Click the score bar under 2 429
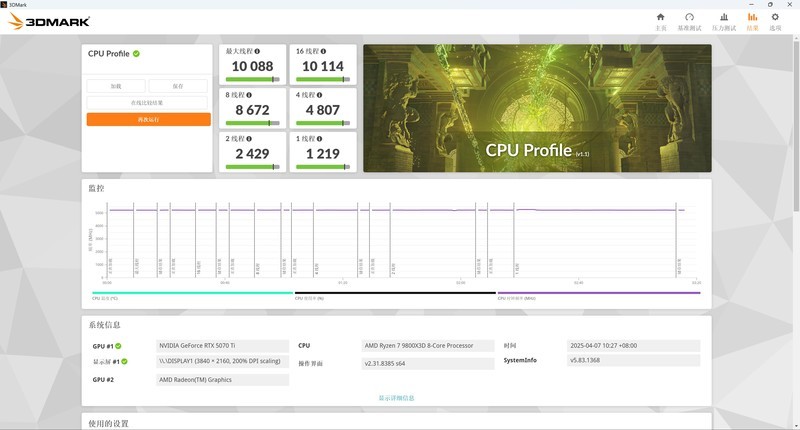This screenshot has width=800, height=430. coord(253,167)
